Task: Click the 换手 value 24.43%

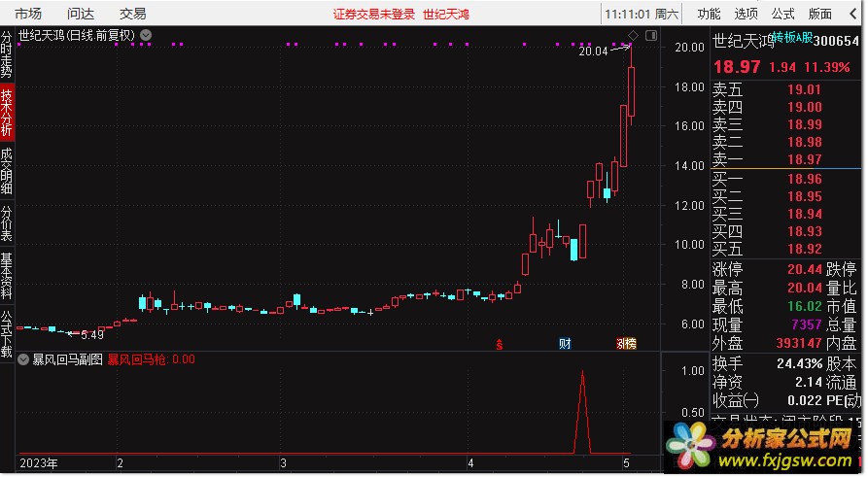Action: coord(799,363)
